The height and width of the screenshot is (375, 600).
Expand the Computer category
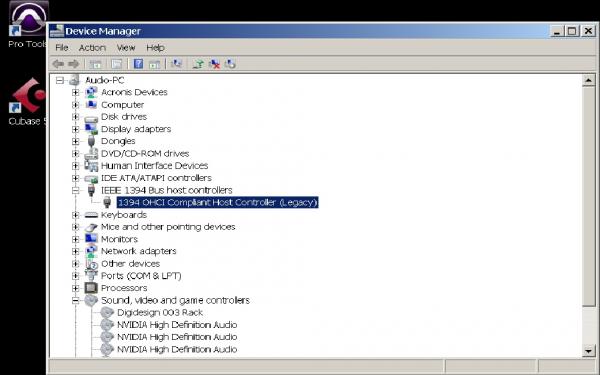(x=75, y=104)
